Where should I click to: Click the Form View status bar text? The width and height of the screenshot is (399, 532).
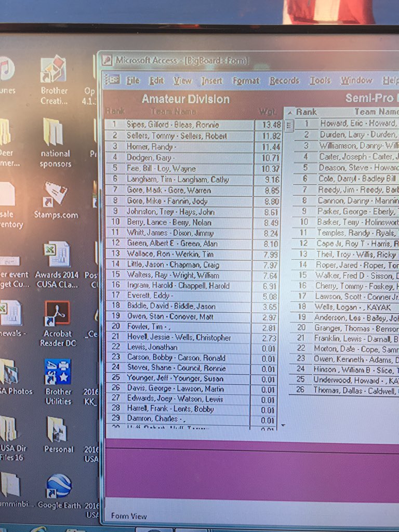tap(129, 516)
